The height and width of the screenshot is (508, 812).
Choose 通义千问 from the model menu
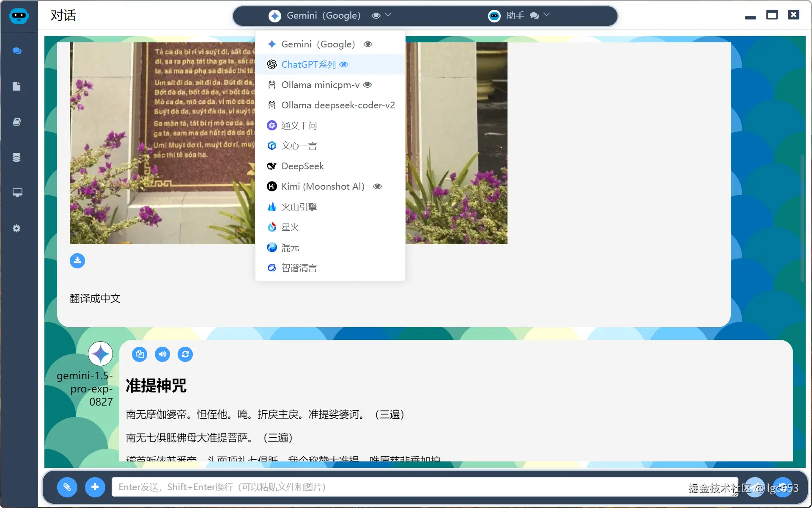(x=299, y=125)
